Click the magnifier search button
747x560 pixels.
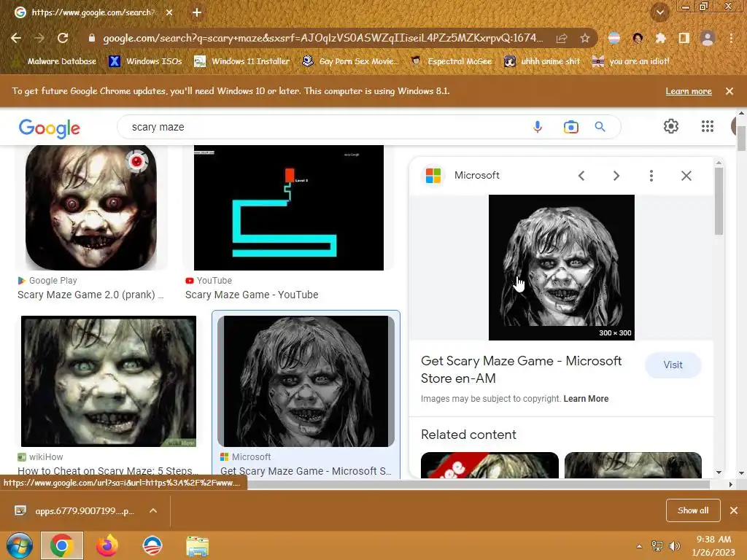600,127
